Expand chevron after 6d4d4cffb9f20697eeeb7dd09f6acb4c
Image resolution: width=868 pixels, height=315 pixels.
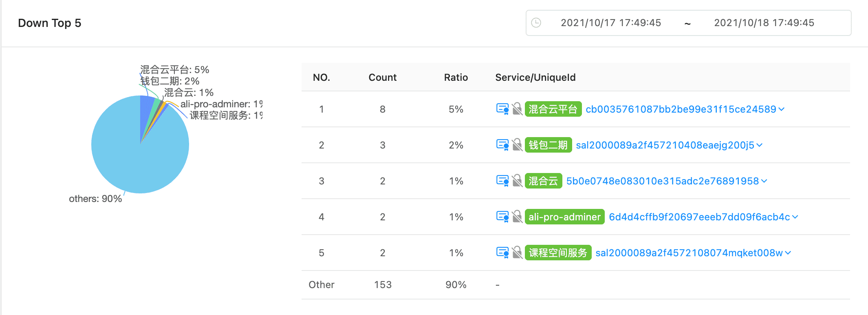coord(795,217)
